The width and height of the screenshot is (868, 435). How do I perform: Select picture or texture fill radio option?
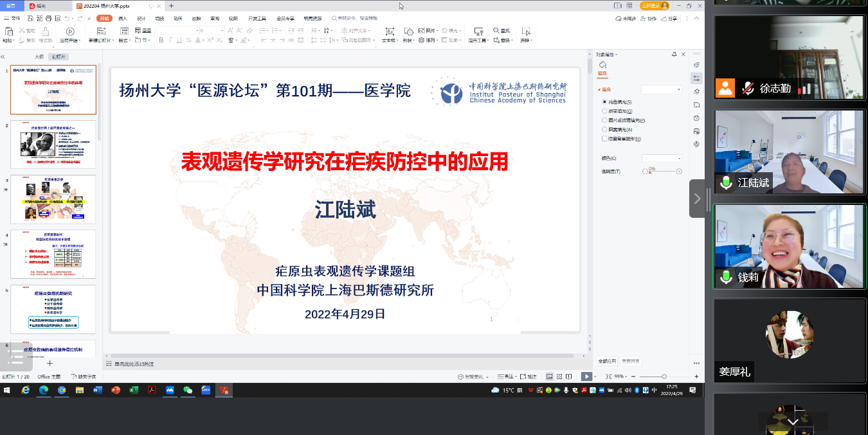click(604, 120)
